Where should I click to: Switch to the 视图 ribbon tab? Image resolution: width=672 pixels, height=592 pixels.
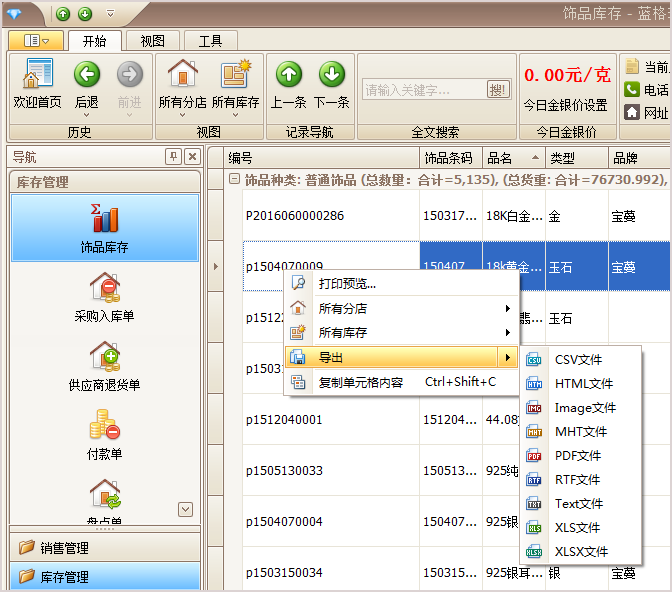pos(152,41)
